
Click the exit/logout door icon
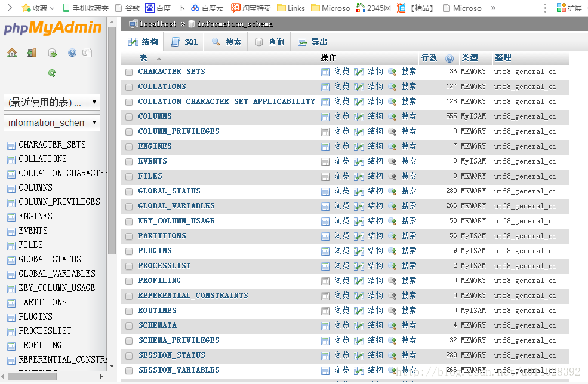click(x=31, y=53)
